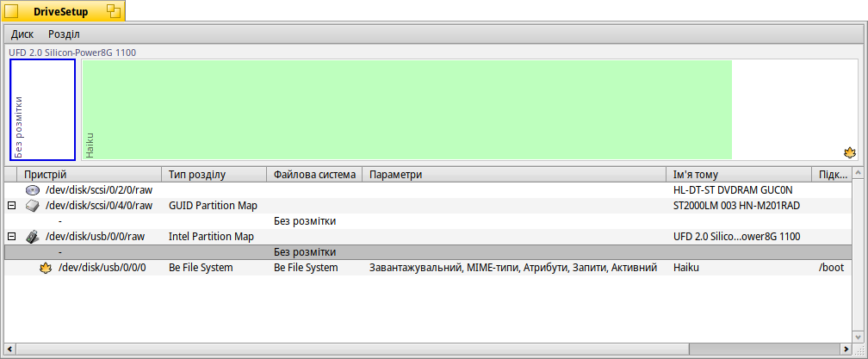Click the HL-DT-ST DVDRAM GUC0N volume name
Screen dimensions: 868x359
[733, 190]
